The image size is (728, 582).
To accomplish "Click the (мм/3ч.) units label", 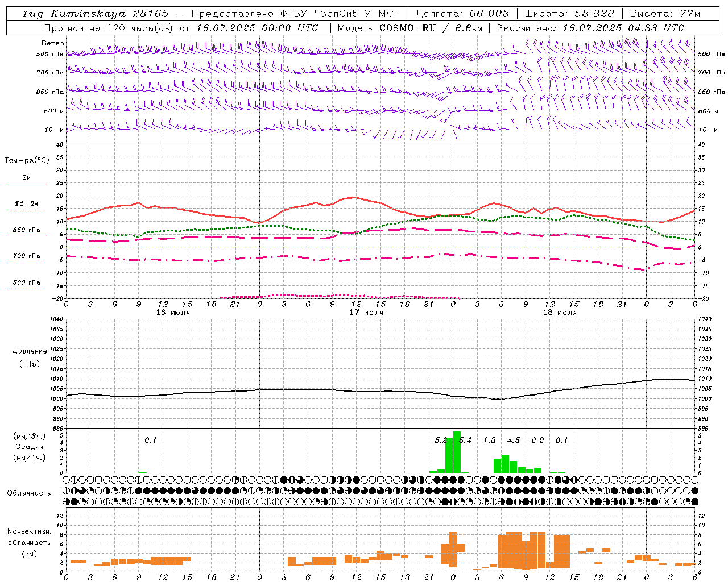I will (x=30, y=436).
